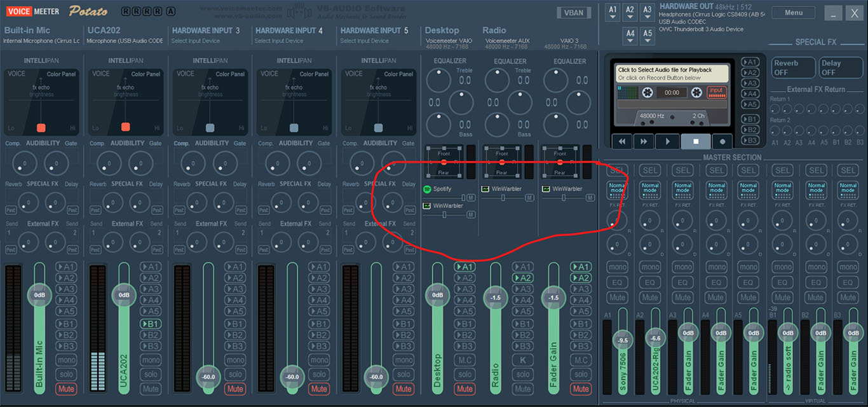
Task: Toggle A2 routing on the Radio strip
Action: pyautogui.click(x=523, y=278)
